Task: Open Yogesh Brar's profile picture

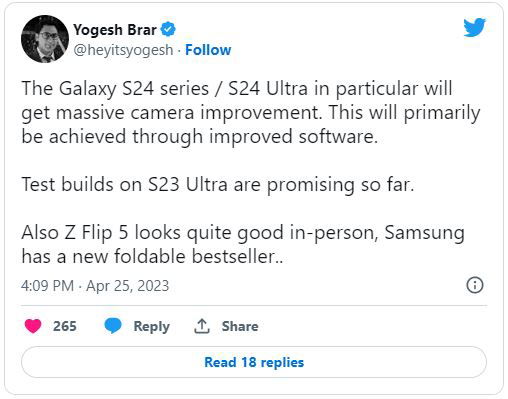Action: pyautogui.click(x=45, y=39)
